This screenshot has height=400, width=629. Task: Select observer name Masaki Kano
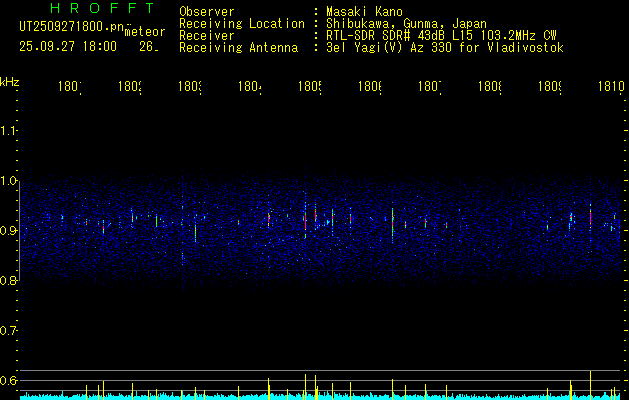point(364,11)
